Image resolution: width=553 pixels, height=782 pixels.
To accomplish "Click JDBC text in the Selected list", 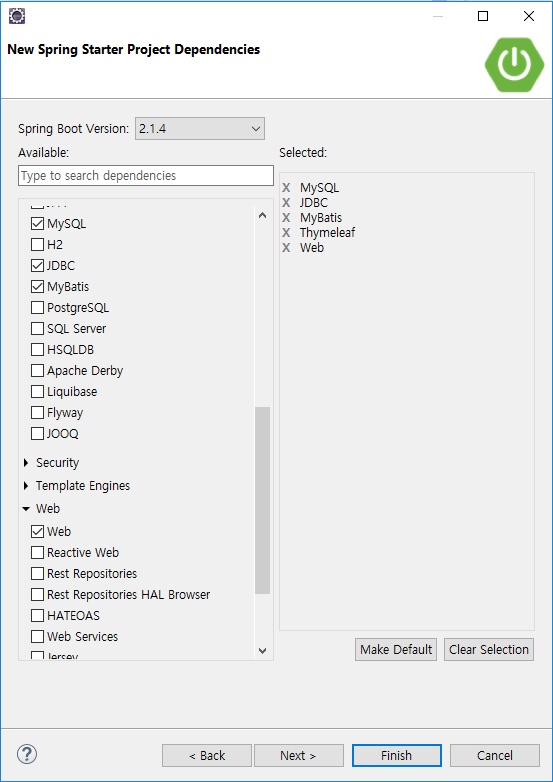I will [x=314, y=203].
